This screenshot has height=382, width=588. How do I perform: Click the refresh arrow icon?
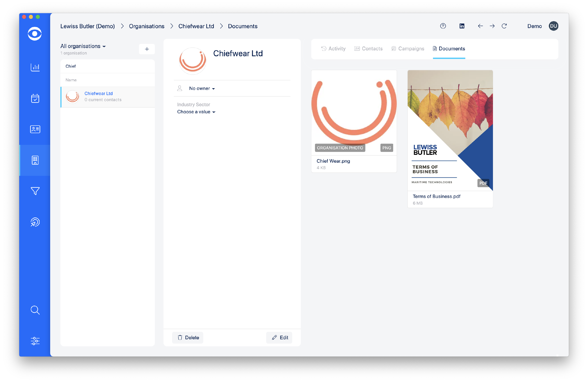(504, 26)
